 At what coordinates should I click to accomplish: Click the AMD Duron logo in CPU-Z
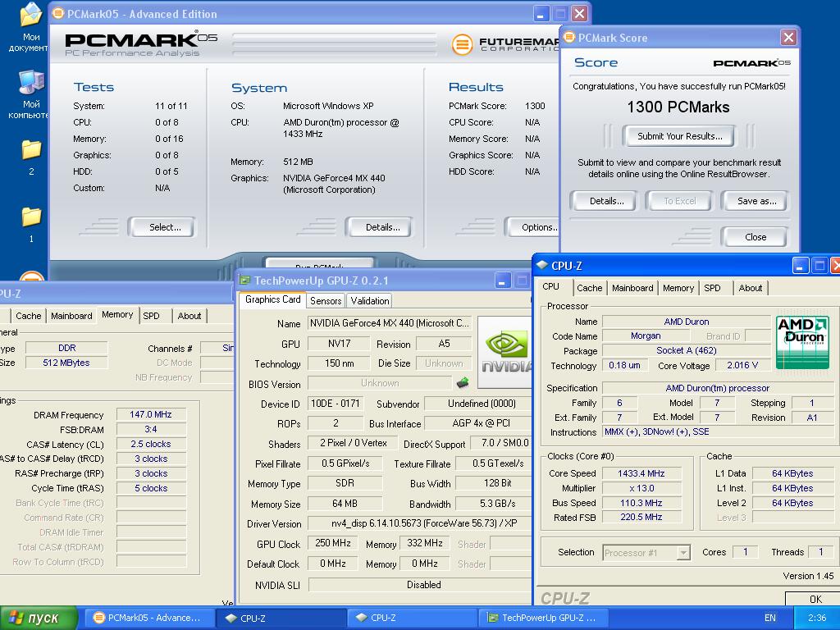click(802, 341)
